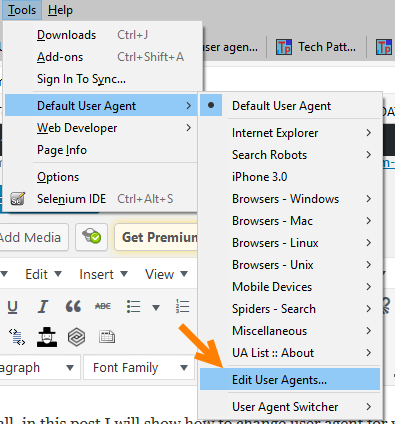Toggle strikethrough formatting

103,306
